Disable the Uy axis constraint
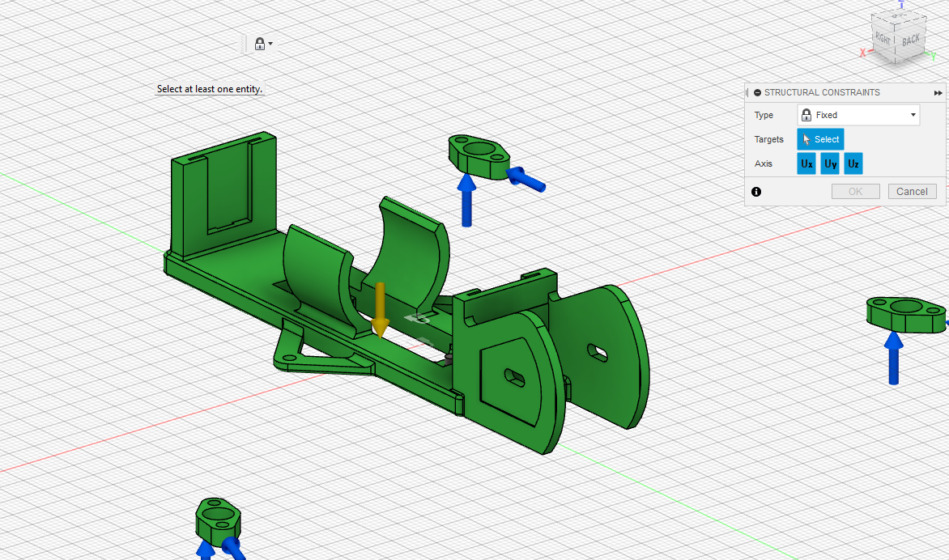 click(829, 163)
